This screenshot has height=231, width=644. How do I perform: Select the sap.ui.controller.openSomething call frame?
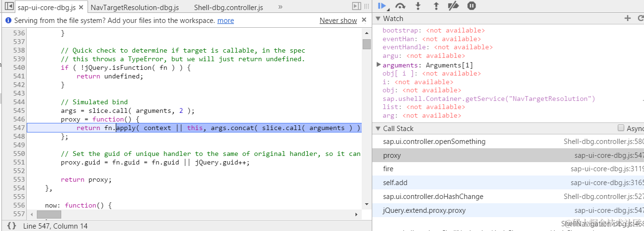coord(508,142)
